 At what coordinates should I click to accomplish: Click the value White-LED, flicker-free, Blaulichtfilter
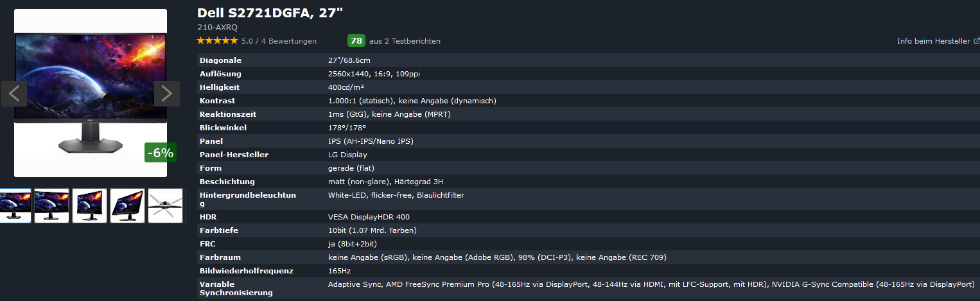tap(396, 195)
